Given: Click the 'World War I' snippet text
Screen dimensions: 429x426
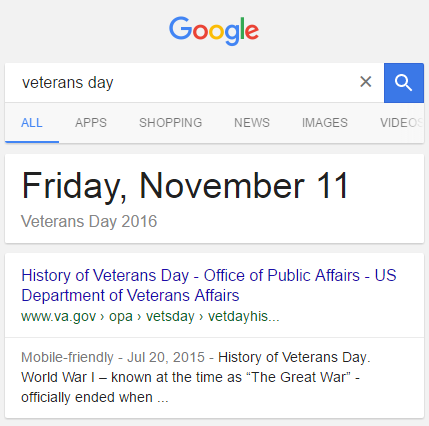Looking at the screenshot, I should [x=58, y=377].
